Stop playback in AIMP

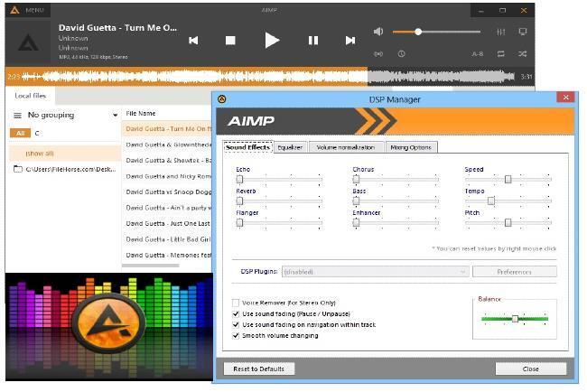pyautogui.click(x=230, y=40)
